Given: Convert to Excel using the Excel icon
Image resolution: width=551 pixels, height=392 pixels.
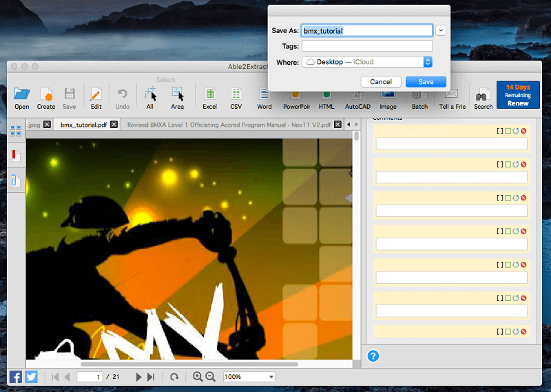Looking at the screenshot, I should (x=210, y=98).
